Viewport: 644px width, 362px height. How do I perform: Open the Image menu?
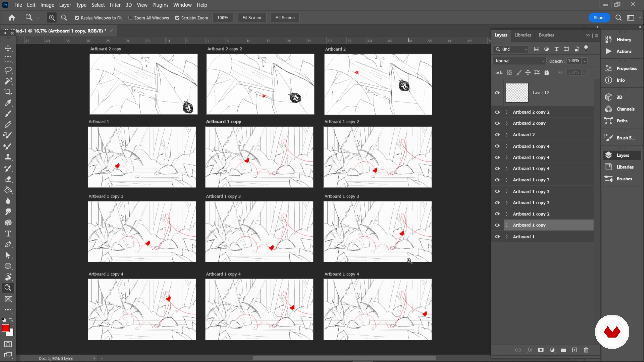point(47,5)
